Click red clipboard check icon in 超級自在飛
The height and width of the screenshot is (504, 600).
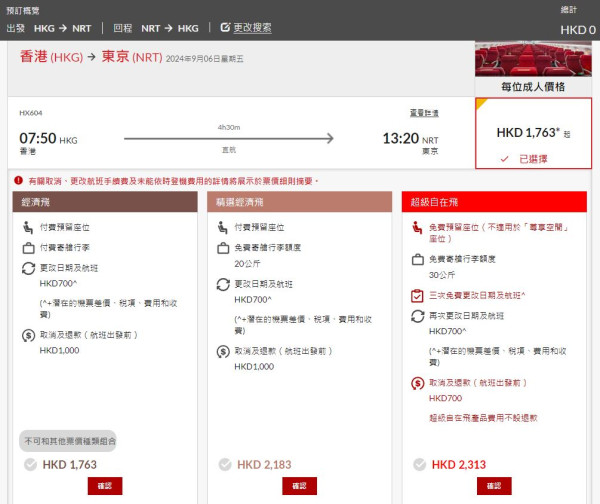417,296
